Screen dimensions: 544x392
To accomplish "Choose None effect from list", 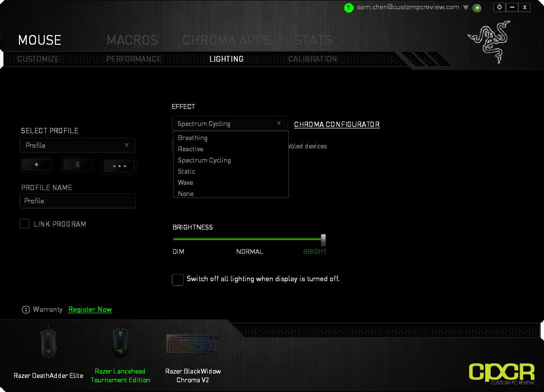I will click(231, 193).
